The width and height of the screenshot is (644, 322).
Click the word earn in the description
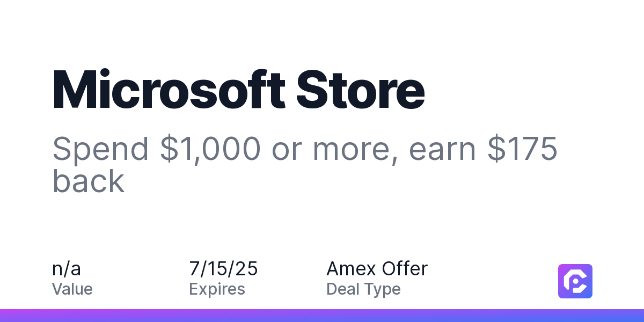(442, 149)
